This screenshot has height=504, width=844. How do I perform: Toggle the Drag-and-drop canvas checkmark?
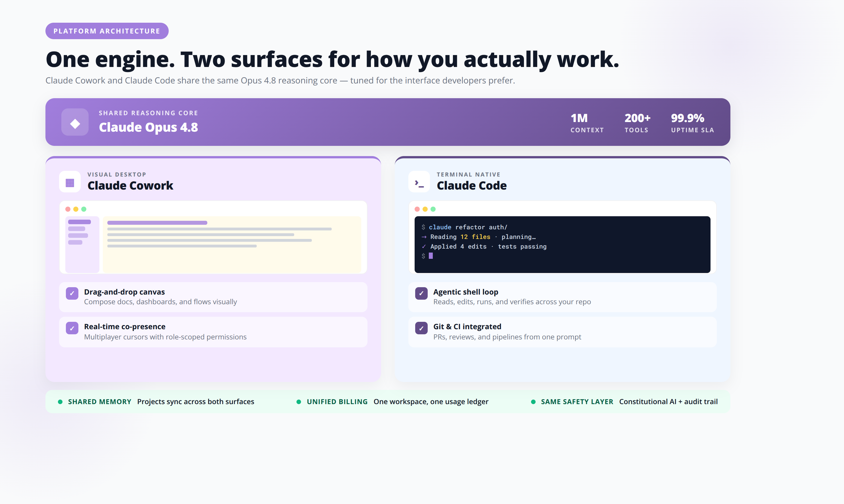(x=72, y=293)
